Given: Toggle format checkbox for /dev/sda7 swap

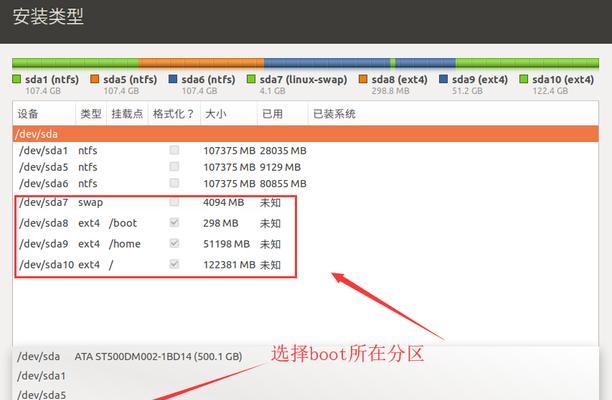Looking at the screenshot, I should [x=174, y=202].
